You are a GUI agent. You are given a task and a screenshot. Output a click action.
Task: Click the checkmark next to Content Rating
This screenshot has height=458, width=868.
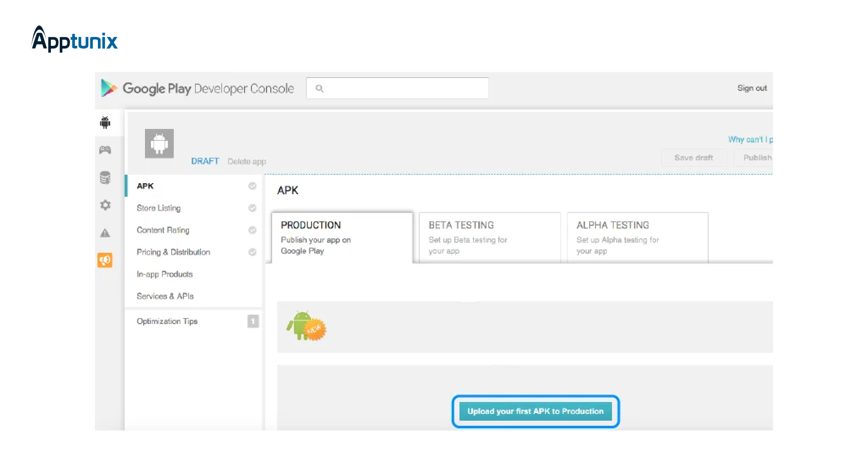pyautogui.click(x=252, y=230)
